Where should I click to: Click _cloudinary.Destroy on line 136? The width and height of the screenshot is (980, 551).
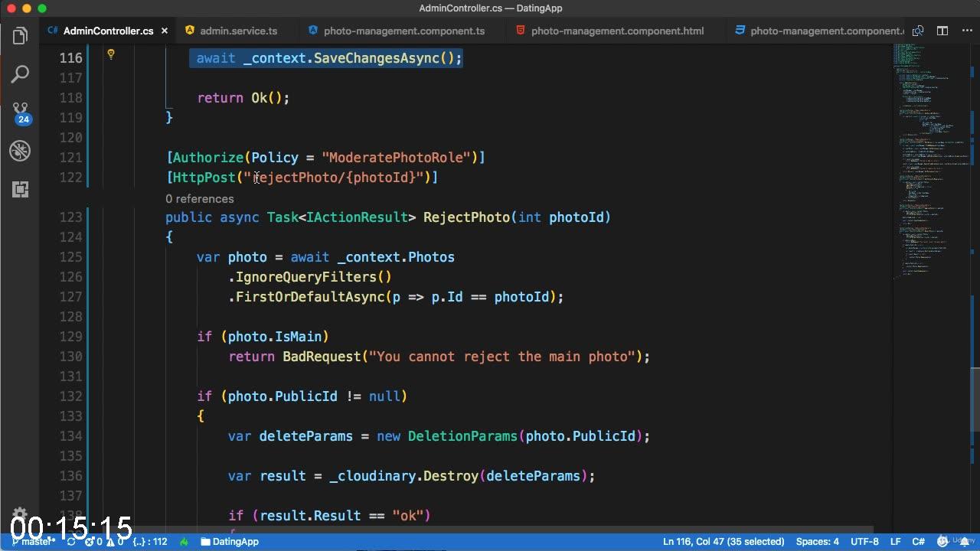click(x=404, y=476)
